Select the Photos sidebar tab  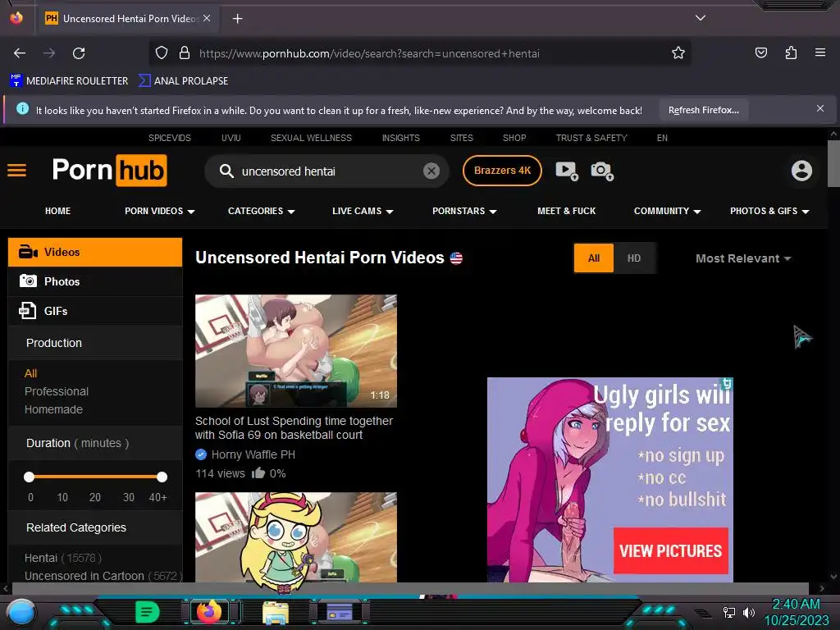pos(95,281)
